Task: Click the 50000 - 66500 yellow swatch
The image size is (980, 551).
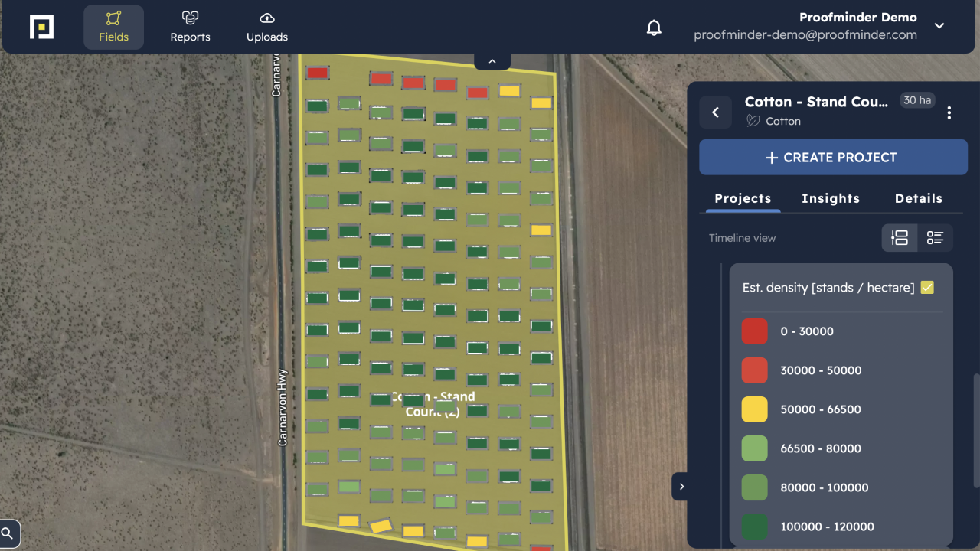Action: point(755,409)
